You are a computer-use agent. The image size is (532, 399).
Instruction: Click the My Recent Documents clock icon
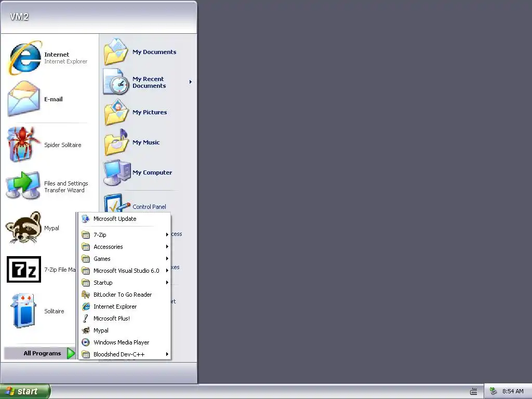click(x=116, y=82)
